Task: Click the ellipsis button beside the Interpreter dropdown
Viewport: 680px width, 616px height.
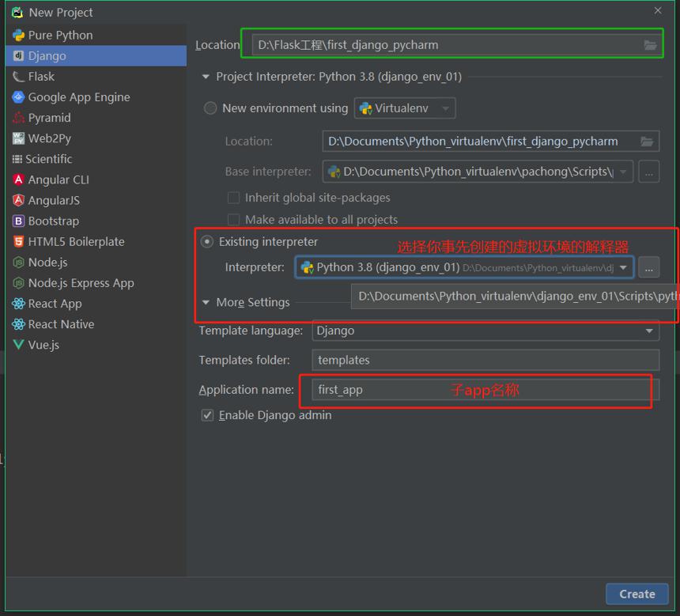Action: coord(649,267)
